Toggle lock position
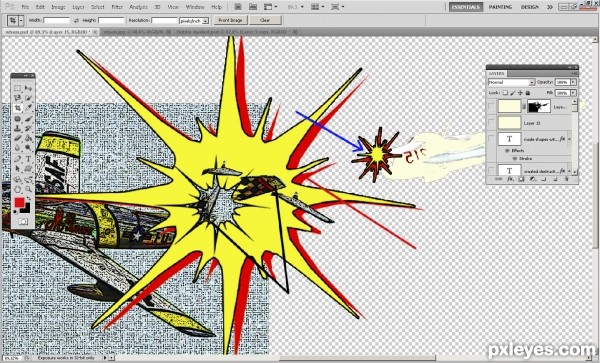 click(520, 93)
